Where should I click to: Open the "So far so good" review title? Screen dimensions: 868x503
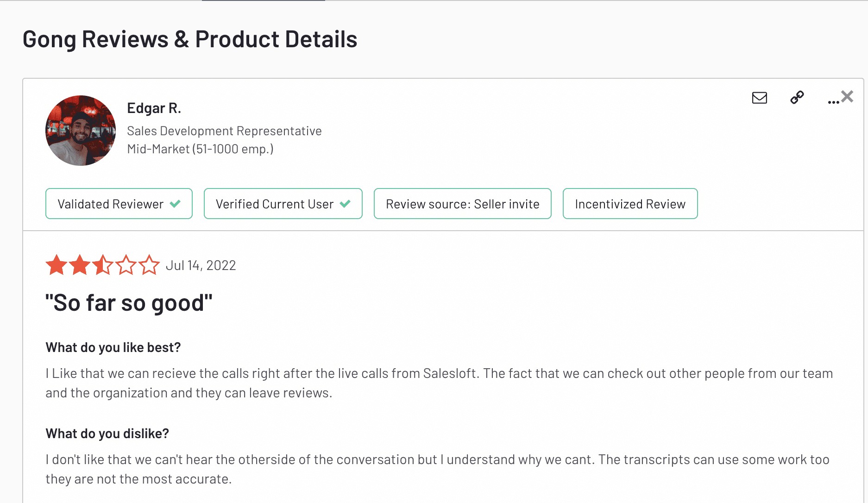(x=129, y=303)
